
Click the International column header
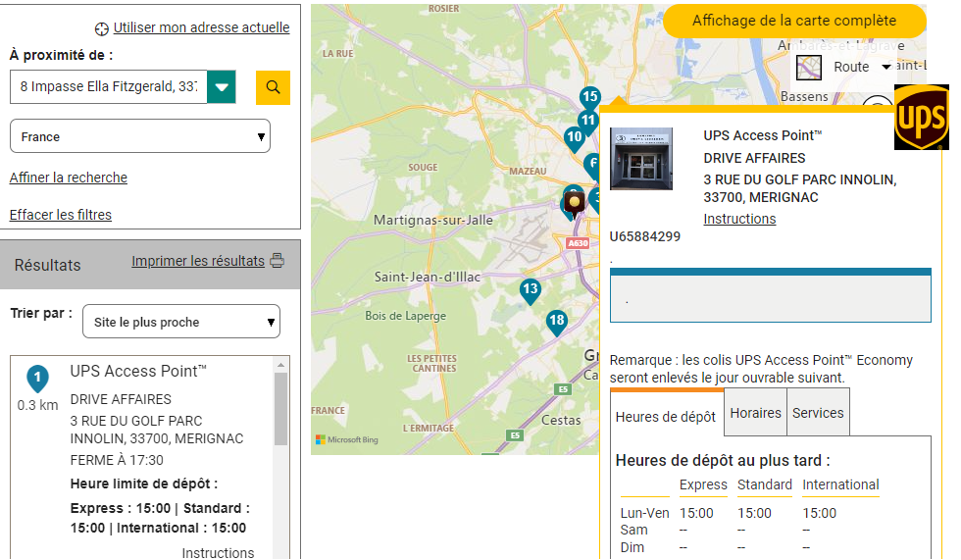tap(840, 484)
